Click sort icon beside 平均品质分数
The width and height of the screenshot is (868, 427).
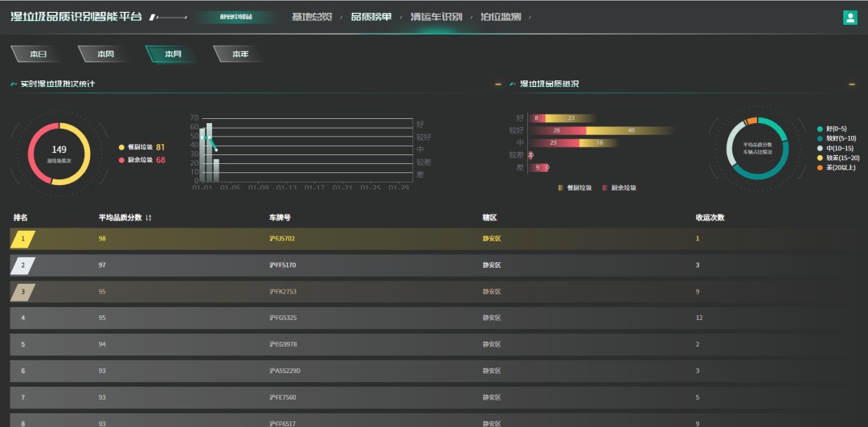pyautogui.click(x=149, y=218)
